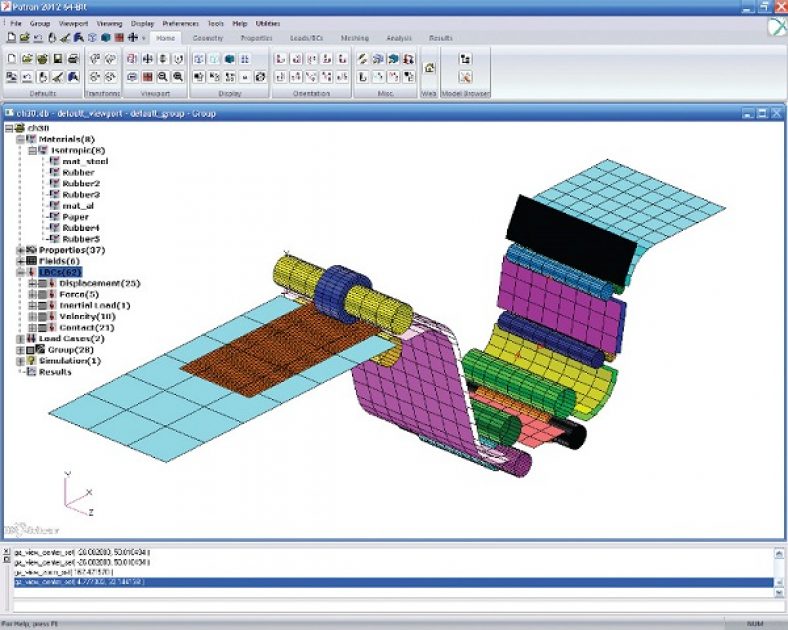
Task: Click the first icon in the Misc group's top row
Action: pyautogui.click(x=362, y=59)
